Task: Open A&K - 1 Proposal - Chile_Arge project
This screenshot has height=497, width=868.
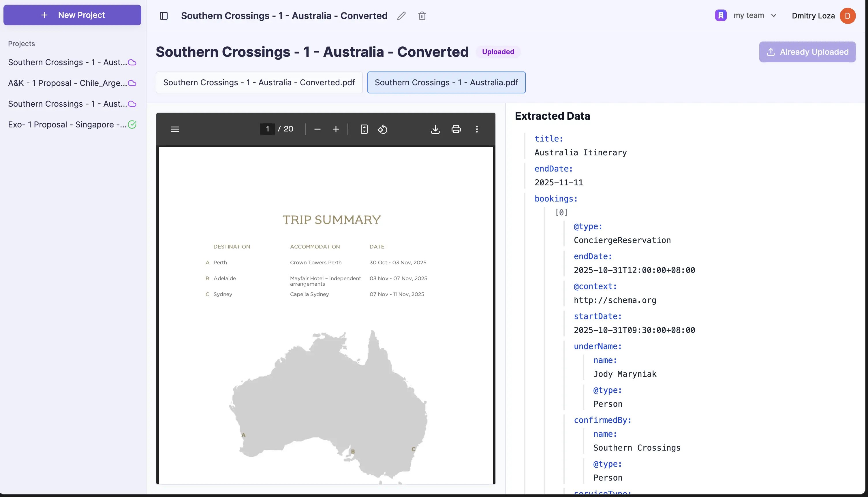Action: coord(67,83)
